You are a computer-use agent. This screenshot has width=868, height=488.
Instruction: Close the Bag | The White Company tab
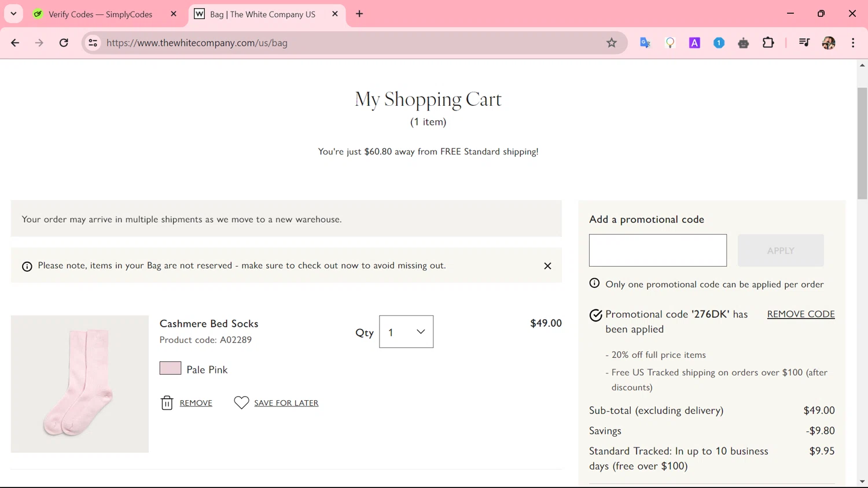click(x=335, y=14)
